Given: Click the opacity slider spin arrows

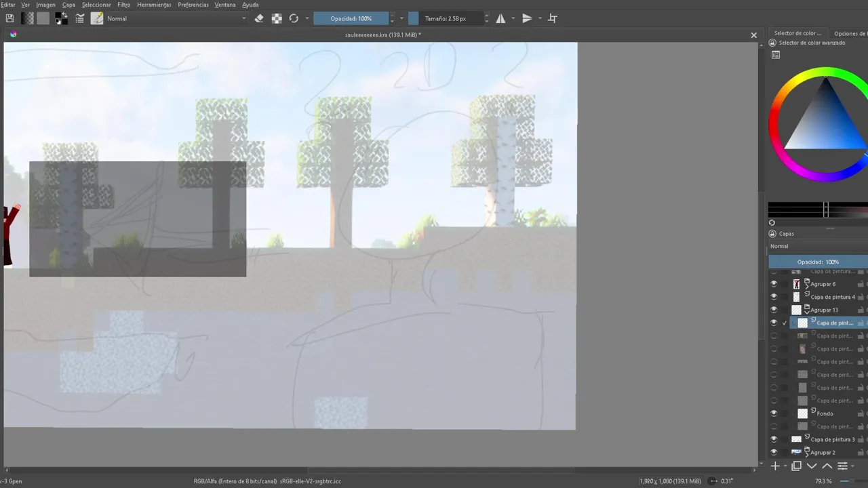Looking at the screenshot, I should tap(392, 18).
